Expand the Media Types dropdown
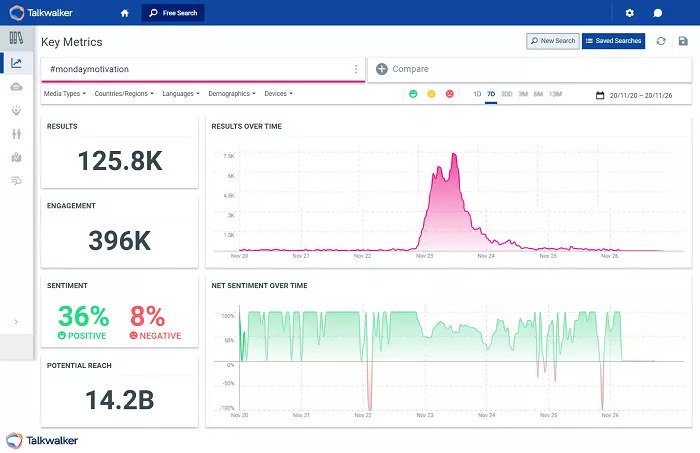Viewport: 700px width, 453px height. pyautogui.click(x=65, y=94)
